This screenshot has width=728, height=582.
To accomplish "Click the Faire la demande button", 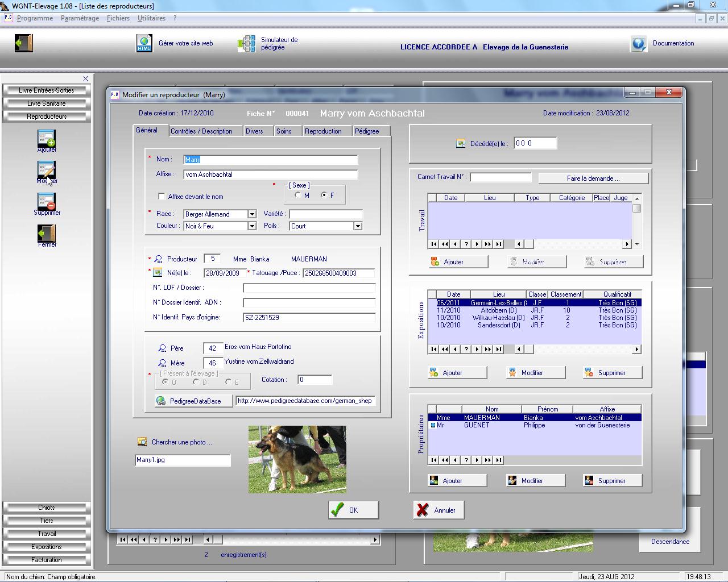I will (x=593, y=178).
